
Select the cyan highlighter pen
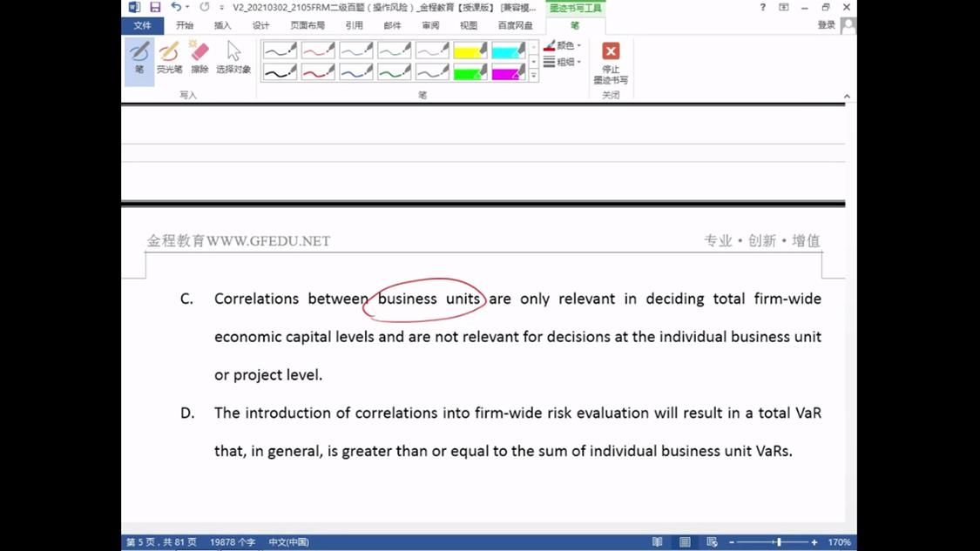[x=509, y=50]
